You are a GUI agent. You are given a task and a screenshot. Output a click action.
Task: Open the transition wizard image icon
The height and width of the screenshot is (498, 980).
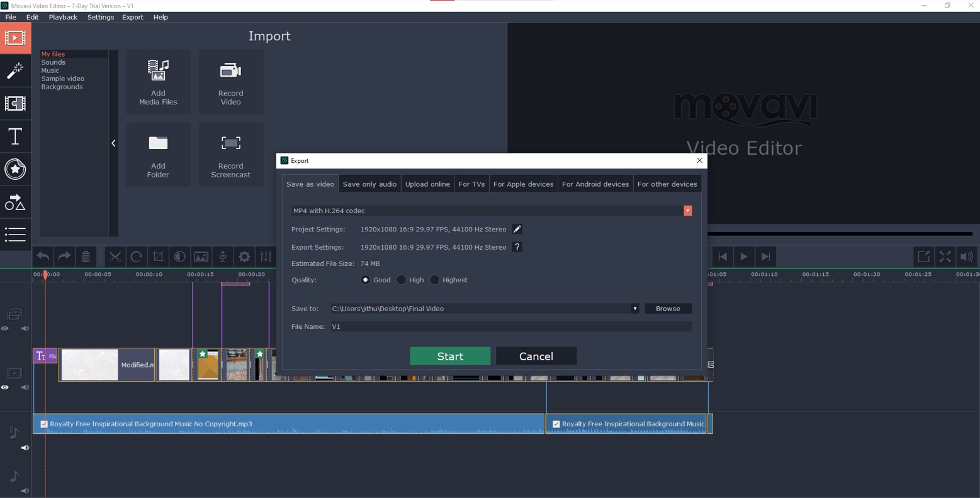tap(201, 257)
